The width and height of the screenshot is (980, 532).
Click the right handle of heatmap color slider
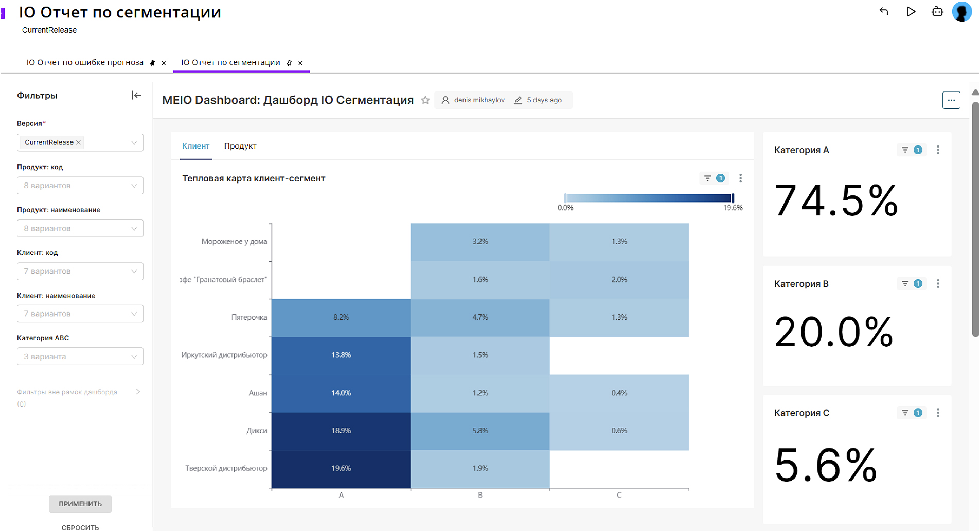tap(733, 198)
